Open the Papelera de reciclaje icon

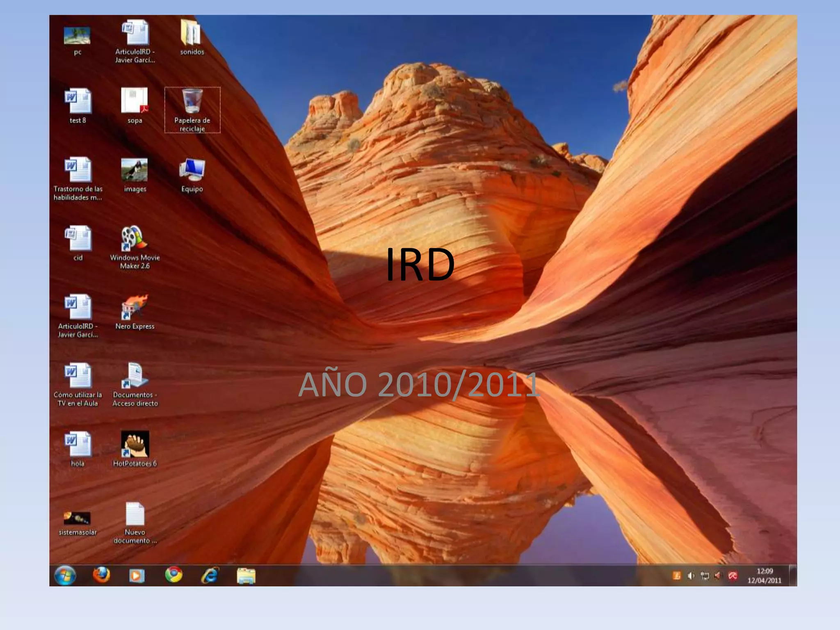pos(192,102)
